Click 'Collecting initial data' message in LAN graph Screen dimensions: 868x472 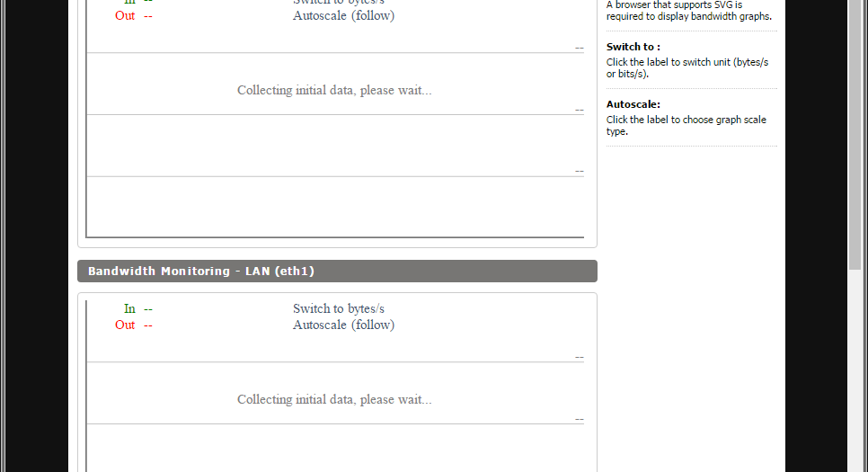334,400
